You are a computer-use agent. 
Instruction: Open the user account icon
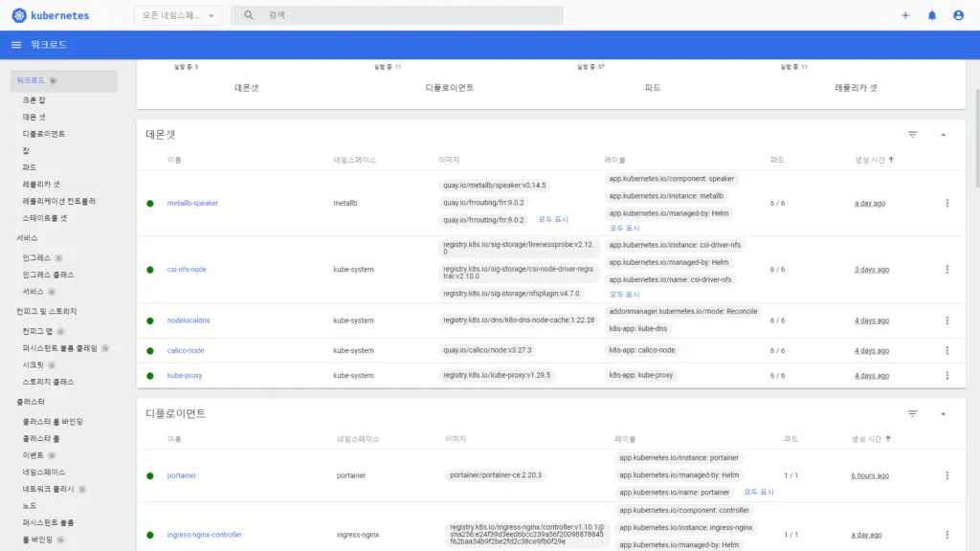coord(959,15)
